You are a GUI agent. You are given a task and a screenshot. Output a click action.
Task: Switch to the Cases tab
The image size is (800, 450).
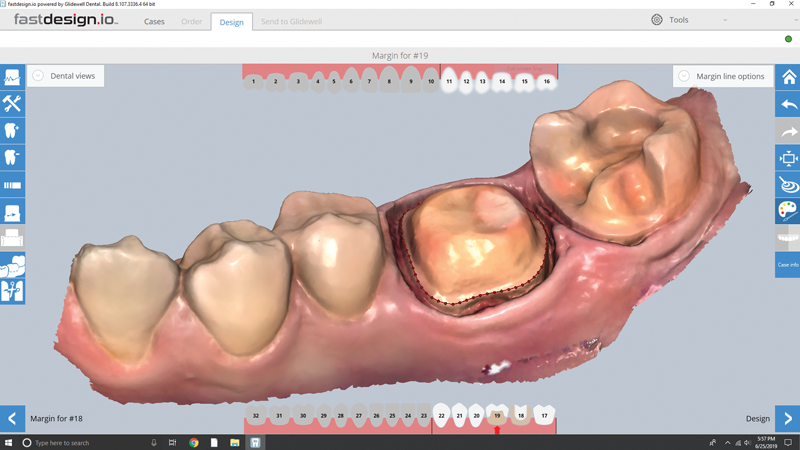pos(154,21)
